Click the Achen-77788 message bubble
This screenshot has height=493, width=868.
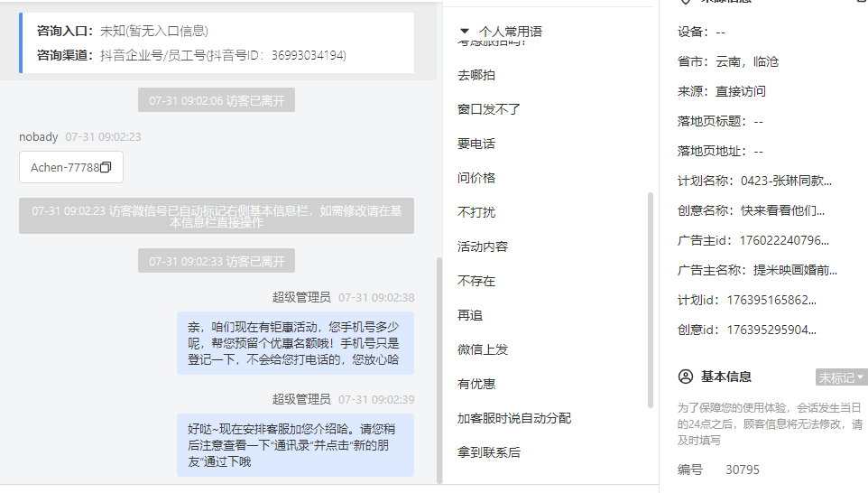click(71, 167)
